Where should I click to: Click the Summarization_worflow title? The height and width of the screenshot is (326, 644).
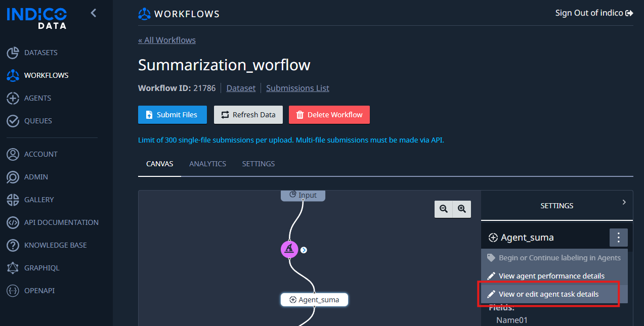pos(224,65)
